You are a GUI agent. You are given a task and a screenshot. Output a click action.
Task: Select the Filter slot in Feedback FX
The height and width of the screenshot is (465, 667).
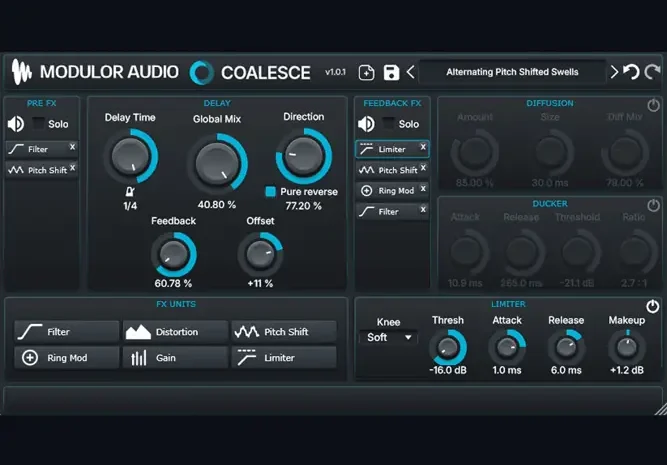pyautogui.click(x=392, y=211)
